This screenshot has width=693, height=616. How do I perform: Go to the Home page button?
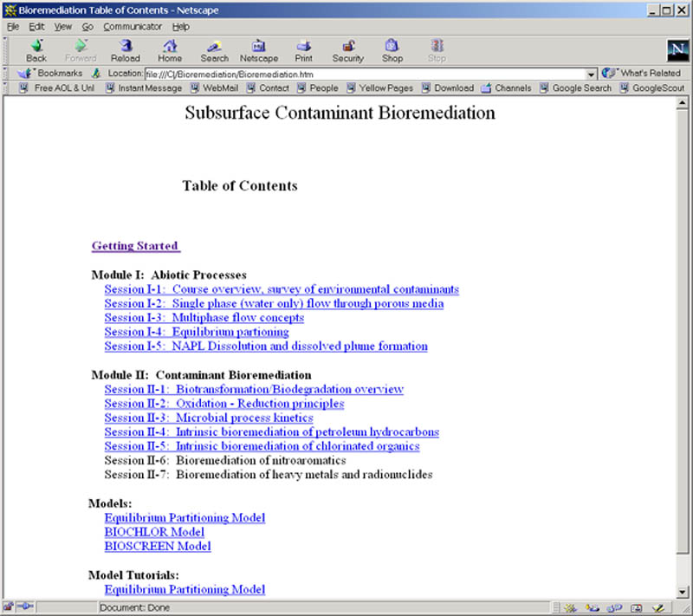(x=170, y=51)
